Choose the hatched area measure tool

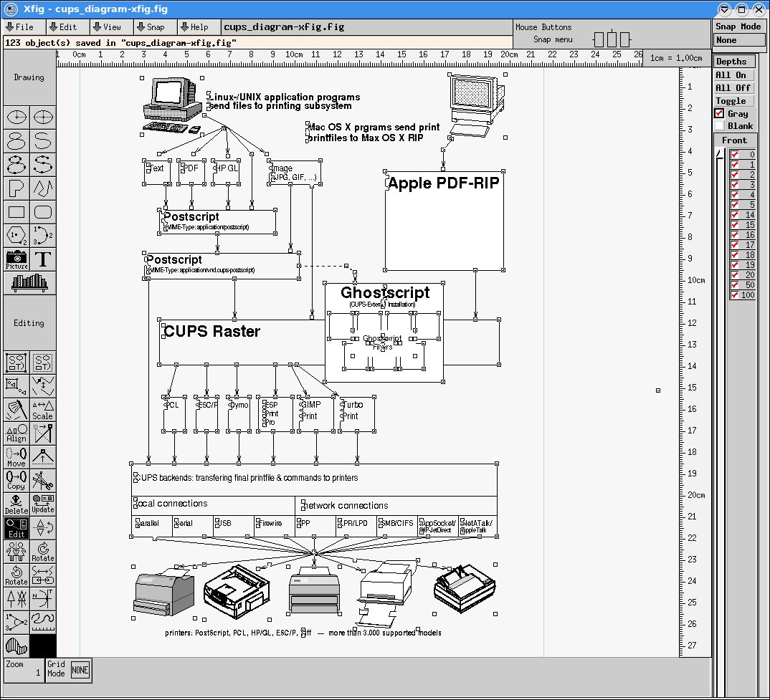tap(16, 646)
